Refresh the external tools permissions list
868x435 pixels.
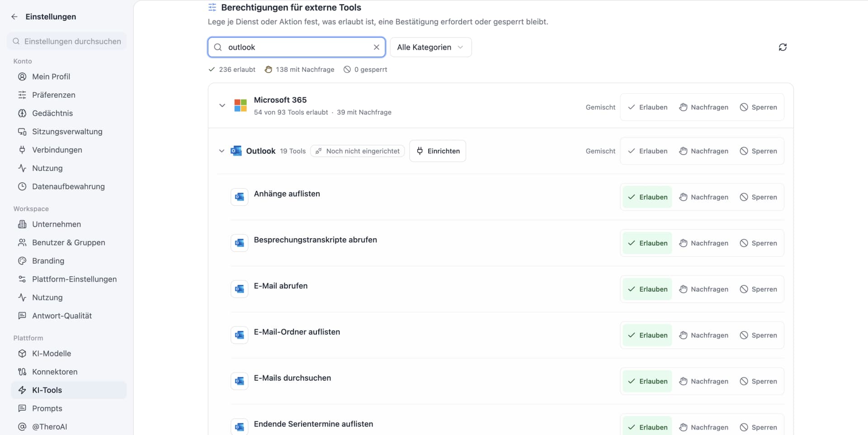point(783,47)
